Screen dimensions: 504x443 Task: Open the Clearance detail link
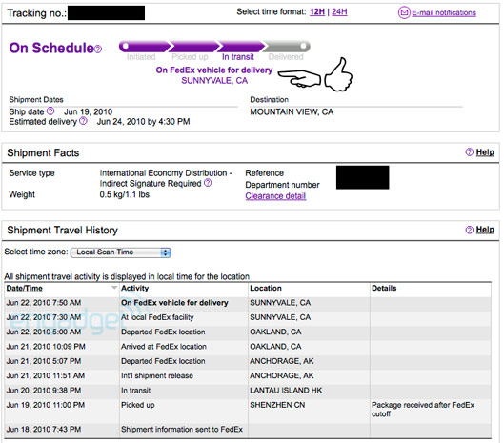(x=275, y=196)
